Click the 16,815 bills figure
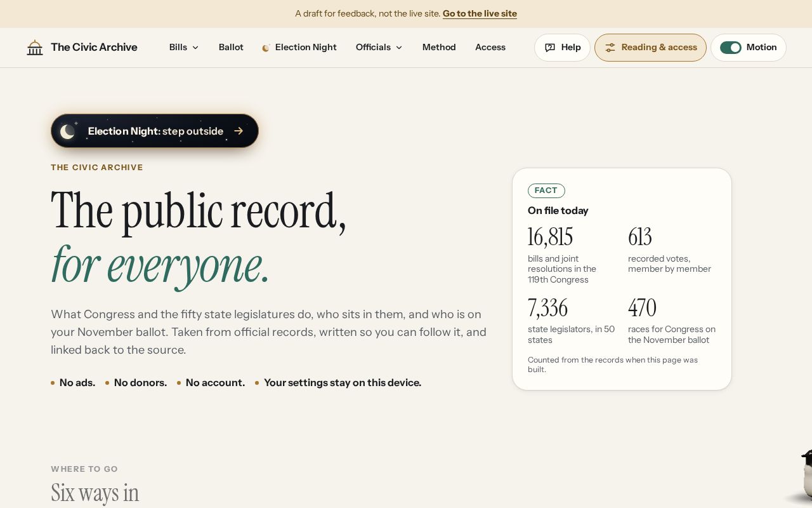The image size is (812, 508). (x=550, y=237)
